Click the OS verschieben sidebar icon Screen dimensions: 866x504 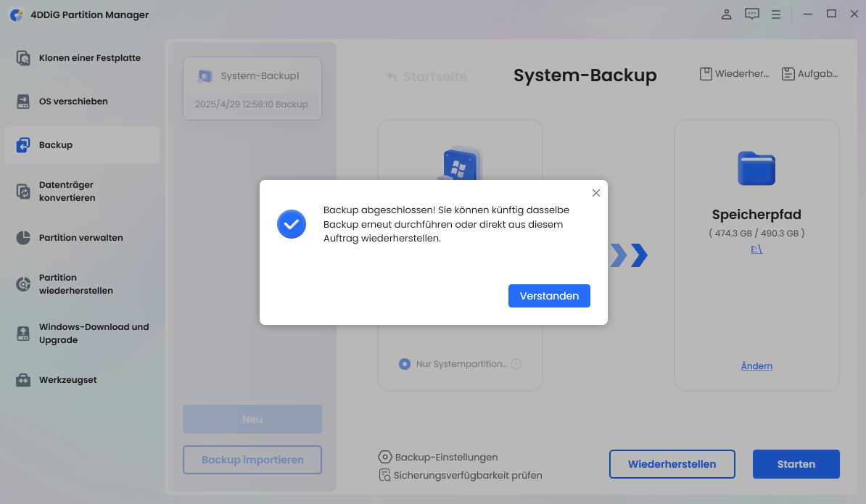pyautogui.click(x=23, y=102)
